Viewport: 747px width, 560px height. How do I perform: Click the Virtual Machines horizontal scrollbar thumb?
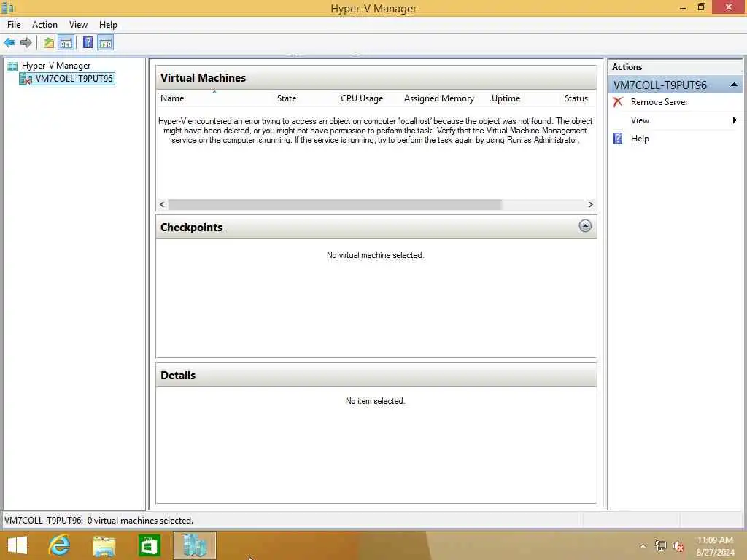[x=335, y=205]
